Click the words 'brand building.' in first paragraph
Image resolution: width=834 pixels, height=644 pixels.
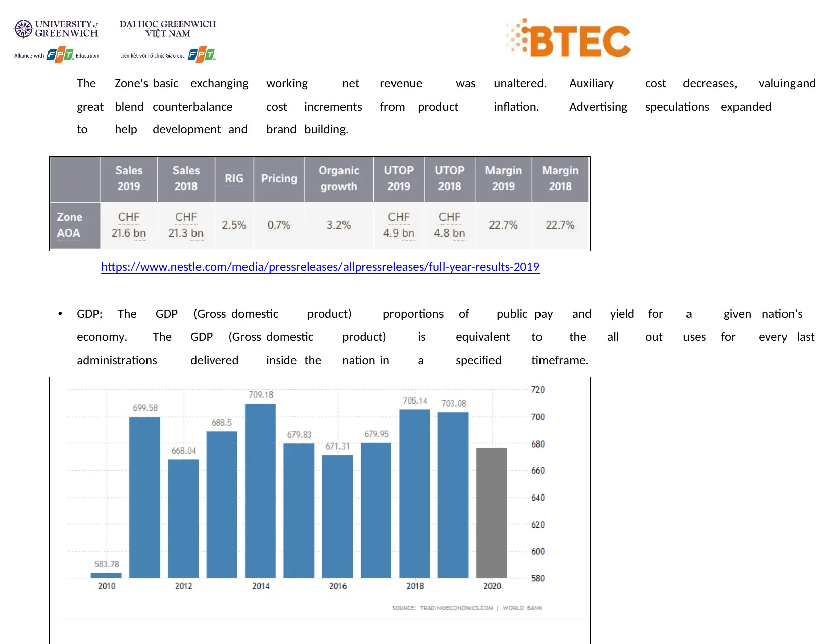pos(307,129)
